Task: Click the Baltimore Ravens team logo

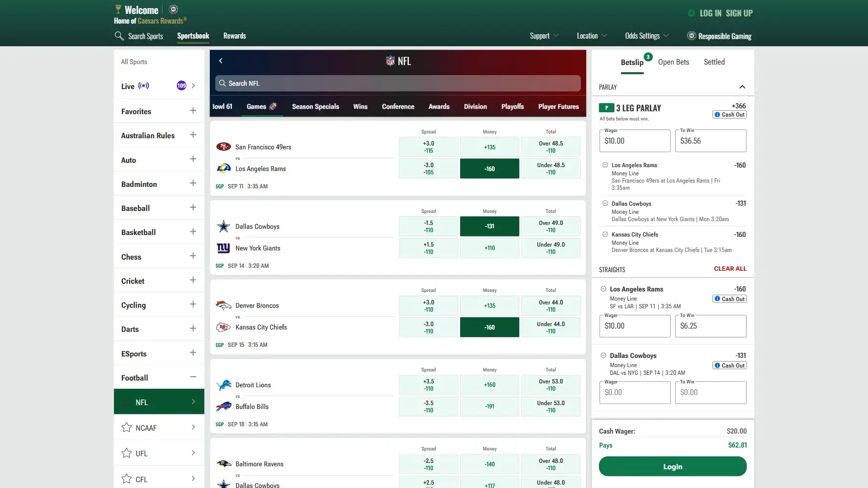Action: click(224, 464)
